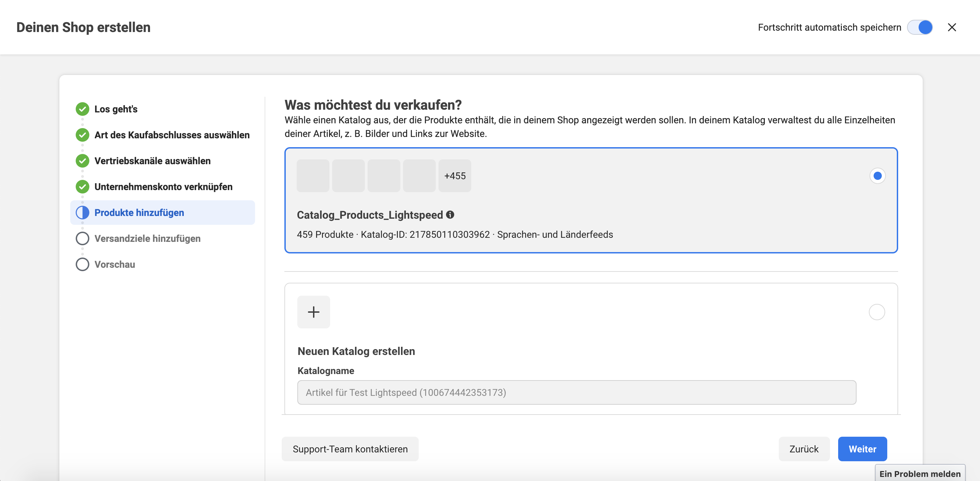Select the new catalog radio button

(877, 312)
